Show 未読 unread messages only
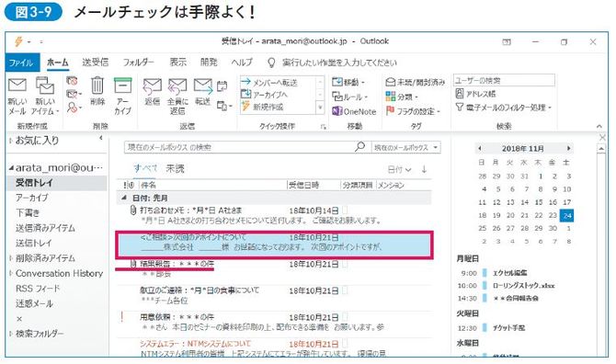Viewport: 616px width, 364px height. click(176, 168)
